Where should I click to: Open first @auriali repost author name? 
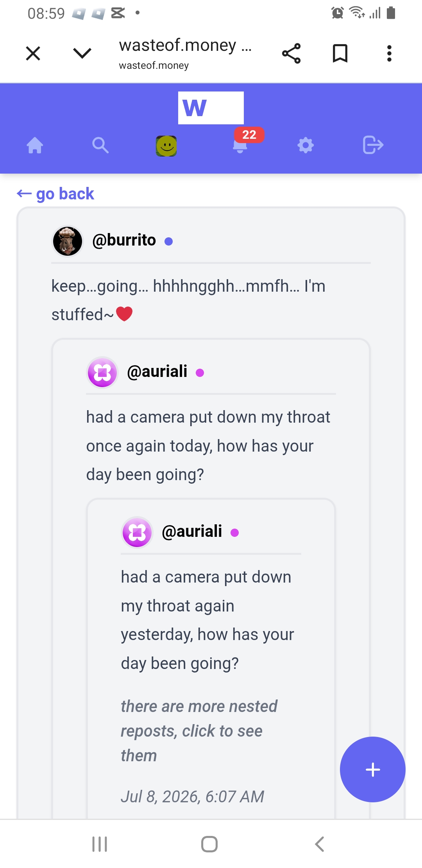(x=157, y=371)
